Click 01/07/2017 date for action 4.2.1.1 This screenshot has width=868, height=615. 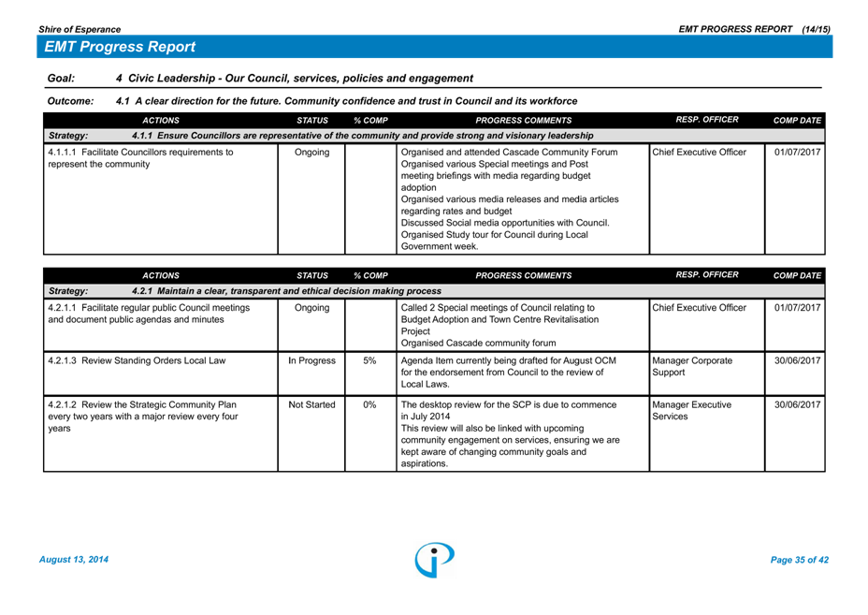(797, 307)
